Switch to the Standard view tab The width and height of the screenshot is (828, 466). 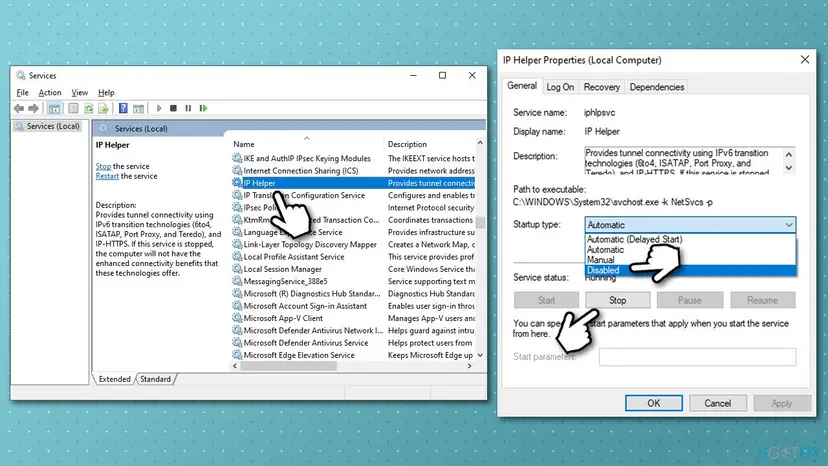coord(155,379)
